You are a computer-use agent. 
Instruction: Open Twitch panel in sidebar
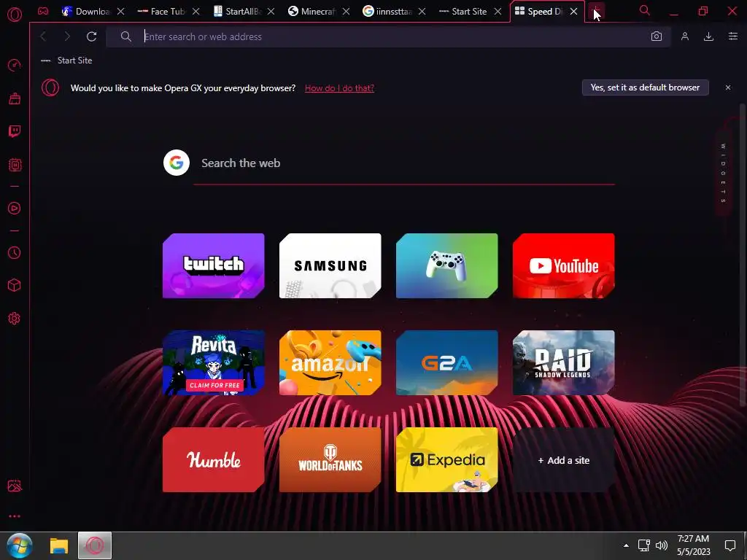coord(15,131)
